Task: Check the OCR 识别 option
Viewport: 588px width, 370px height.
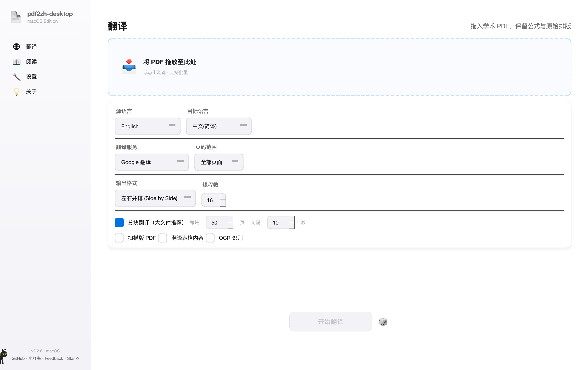Action: pyautogui.click(x=210, y=238)
